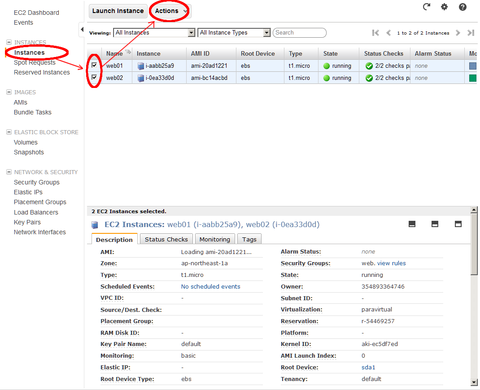
Task: Open the help question mark icon
Action: 463,7
